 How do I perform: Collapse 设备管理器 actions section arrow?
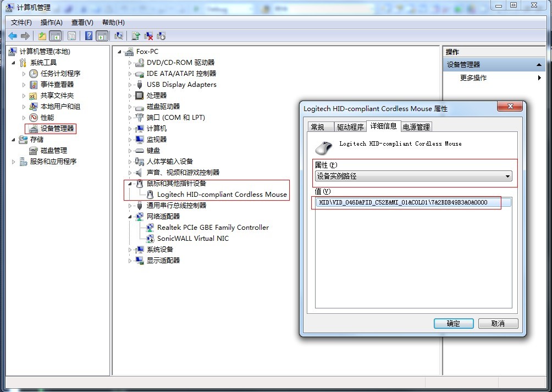coord(539,65)
